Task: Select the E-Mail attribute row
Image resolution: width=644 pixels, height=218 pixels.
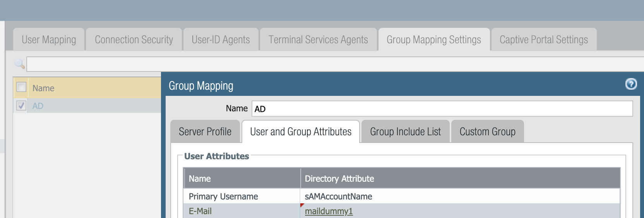Action: [200, 211]
